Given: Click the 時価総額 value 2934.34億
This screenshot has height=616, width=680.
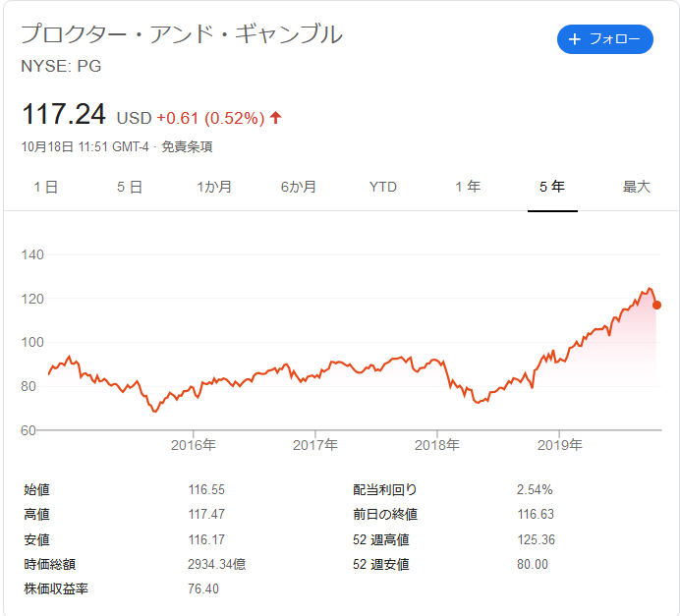Looking at the screenshot, I should tap(217, 564).
